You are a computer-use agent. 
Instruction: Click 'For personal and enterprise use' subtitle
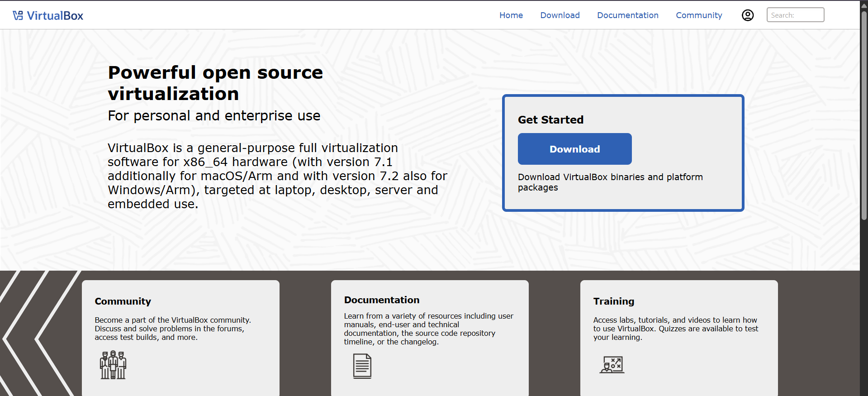(x=214, y=116)
